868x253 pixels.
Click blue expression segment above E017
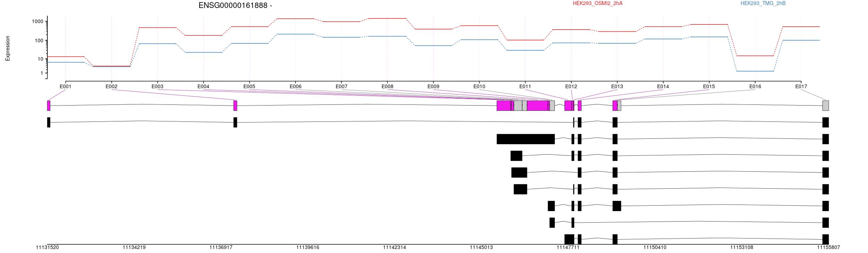click(801, 40)
